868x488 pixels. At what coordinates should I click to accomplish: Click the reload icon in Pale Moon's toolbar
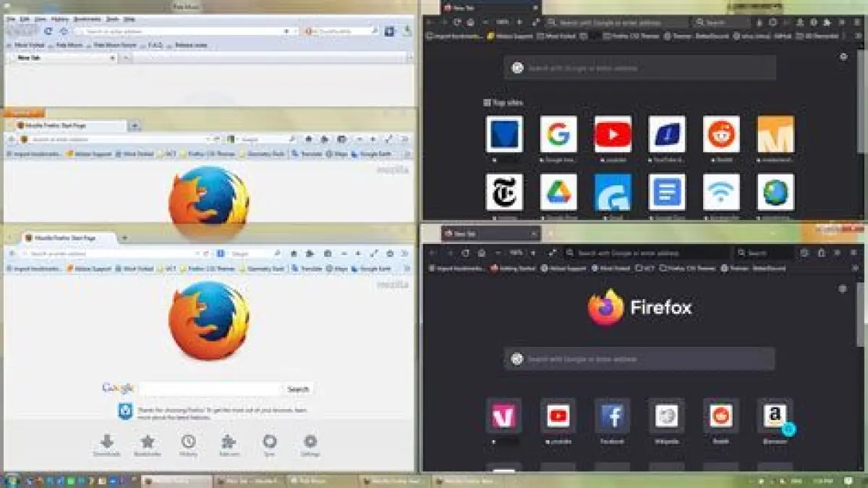48,31
